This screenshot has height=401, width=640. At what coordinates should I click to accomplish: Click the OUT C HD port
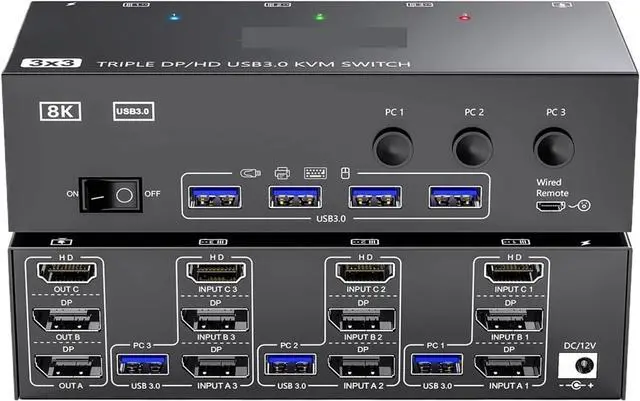pyautogui.click(x=62, y=272)
